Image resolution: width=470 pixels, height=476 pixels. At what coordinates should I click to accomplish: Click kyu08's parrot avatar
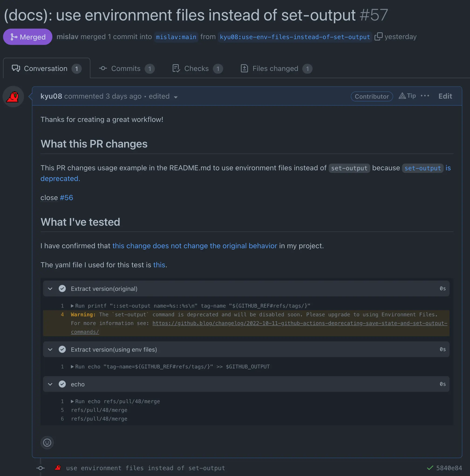point(13,97)
